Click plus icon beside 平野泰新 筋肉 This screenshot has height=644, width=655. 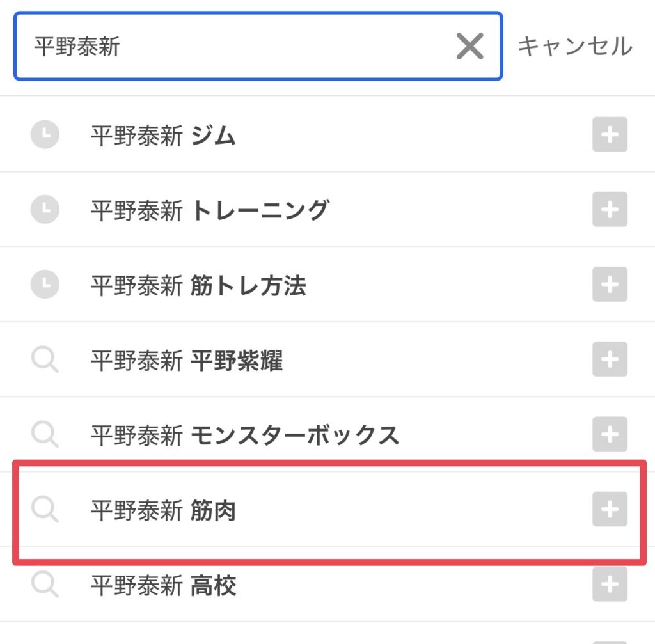(610, 509)
